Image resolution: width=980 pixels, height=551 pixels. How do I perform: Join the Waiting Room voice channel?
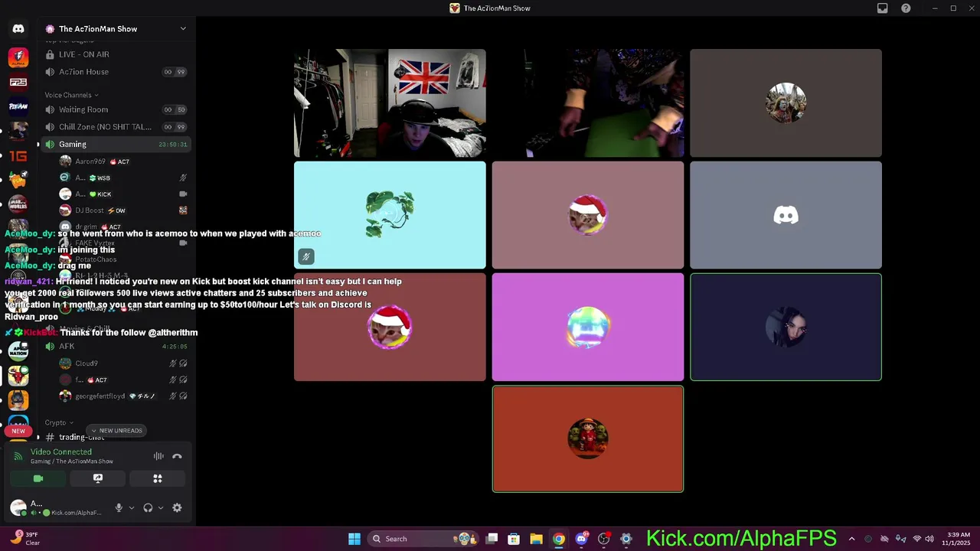115,109
